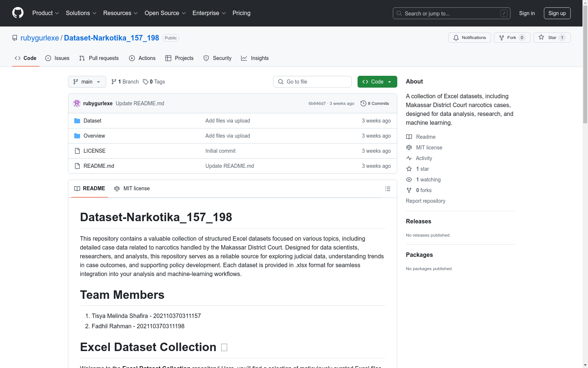Select the README tab in file viewer
This screenshot has width=588, height=368.
pos(90,188)
